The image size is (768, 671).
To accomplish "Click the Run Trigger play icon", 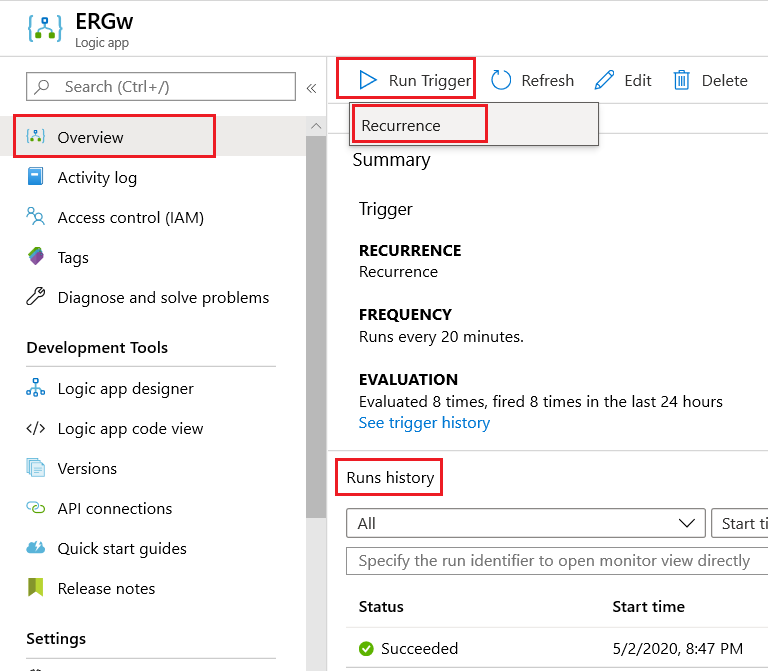I will coord(368,80).
